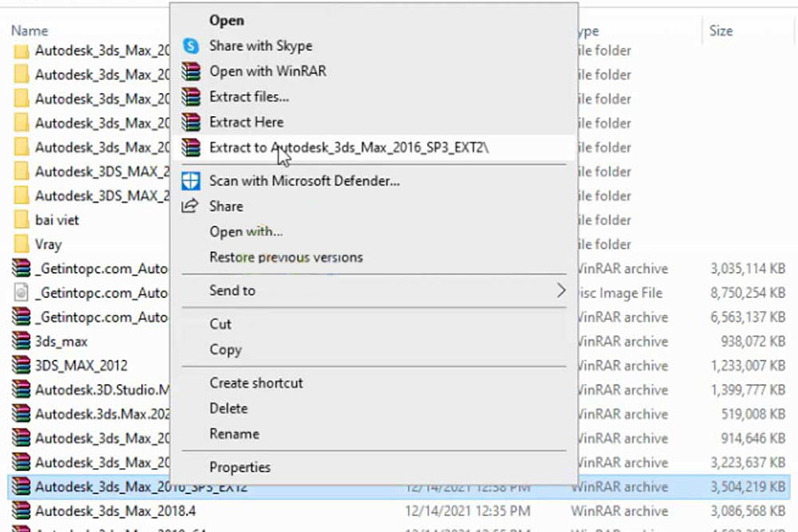The image size is (798, 532).
Task: Select the Autodesk.3ds.Max.202 archive name
Action: pos(102,414)
